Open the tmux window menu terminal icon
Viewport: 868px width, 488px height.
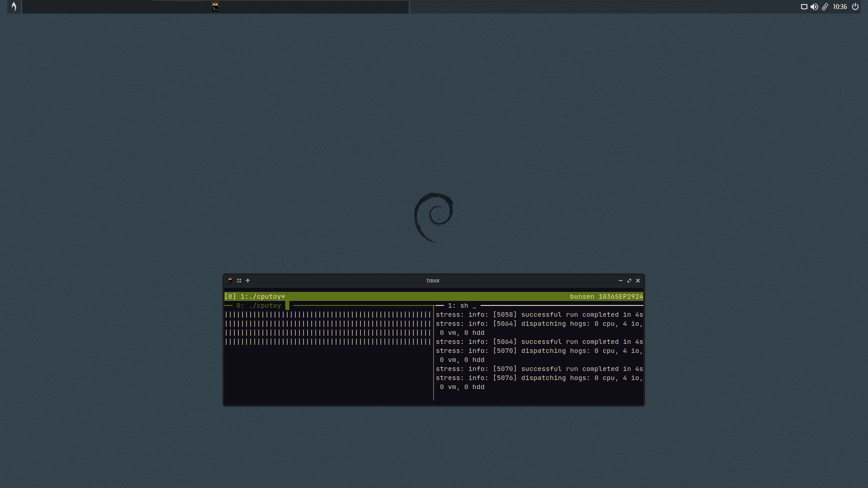(230, 281)
